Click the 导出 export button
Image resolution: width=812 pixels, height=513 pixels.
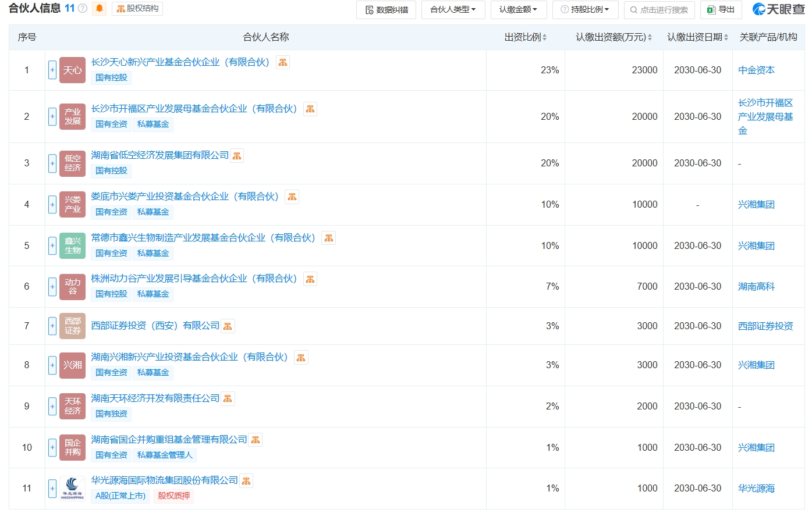point(721,10)
